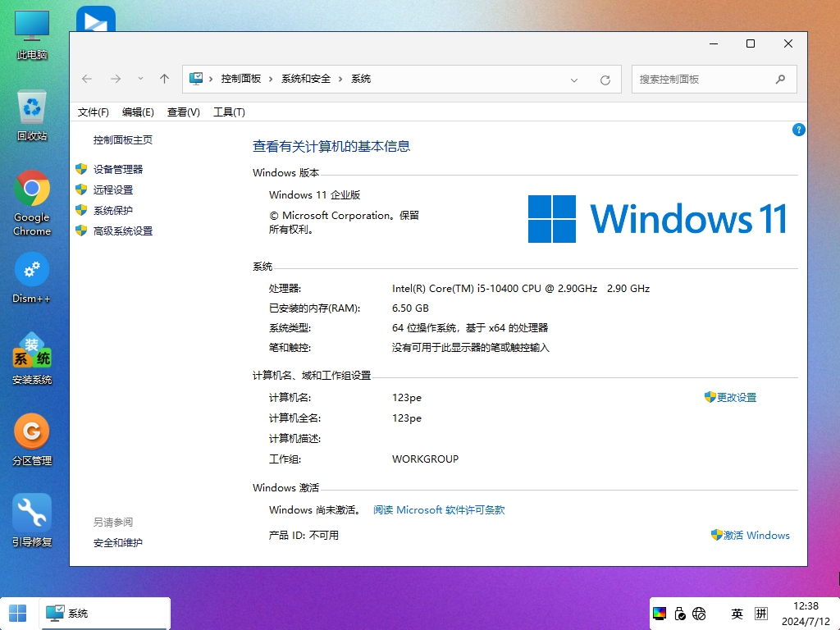Screen dimensions: 840x630
Task: Open 系统保护 from the sidebar
Action: (113, 211)
